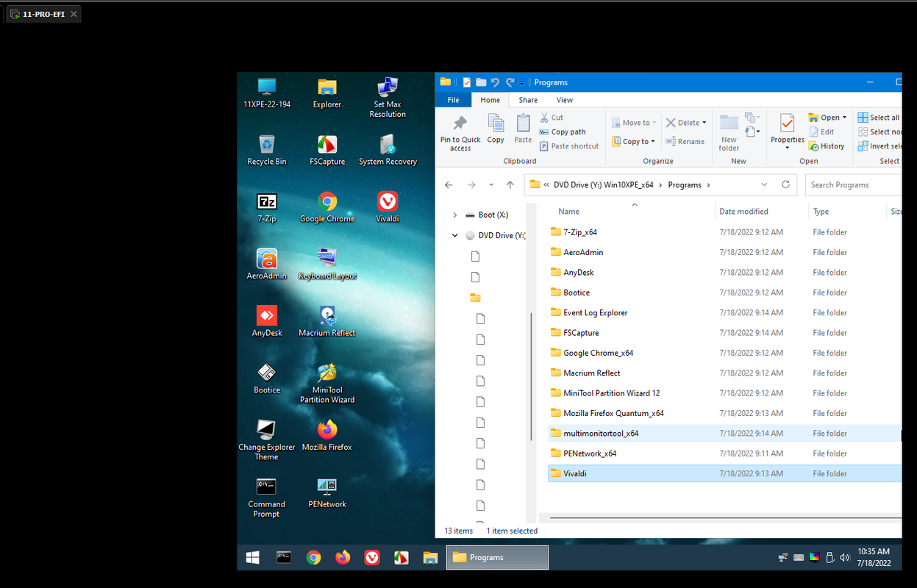Image resolution: width=917 pixels, height=588 pixels.
Task: Click the Copy ribbon button
Action: [x=496, y=129]
